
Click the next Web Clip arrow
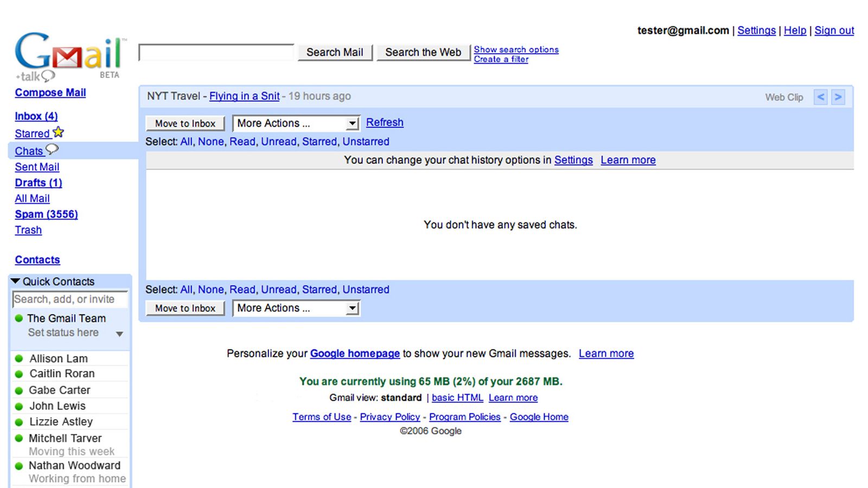(x=838, y=97)
